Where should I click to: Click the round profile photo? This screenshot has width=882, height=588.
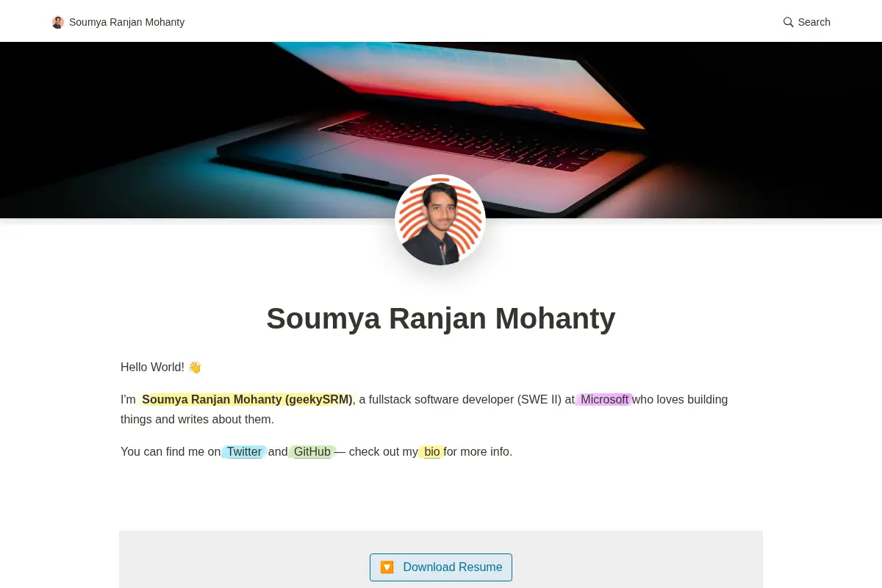[440, 220]
